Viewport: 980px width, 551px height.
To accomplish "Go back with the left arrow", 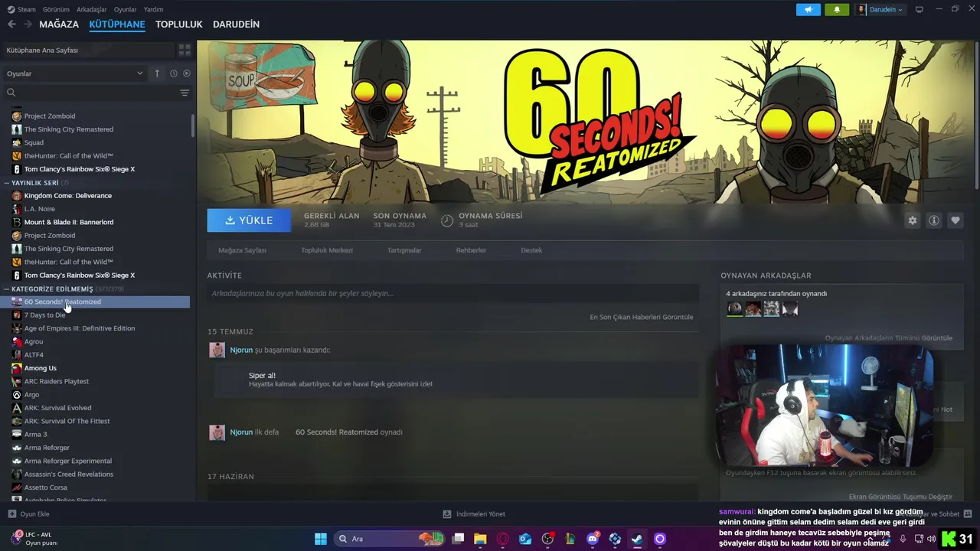I will tap(11, 24).
